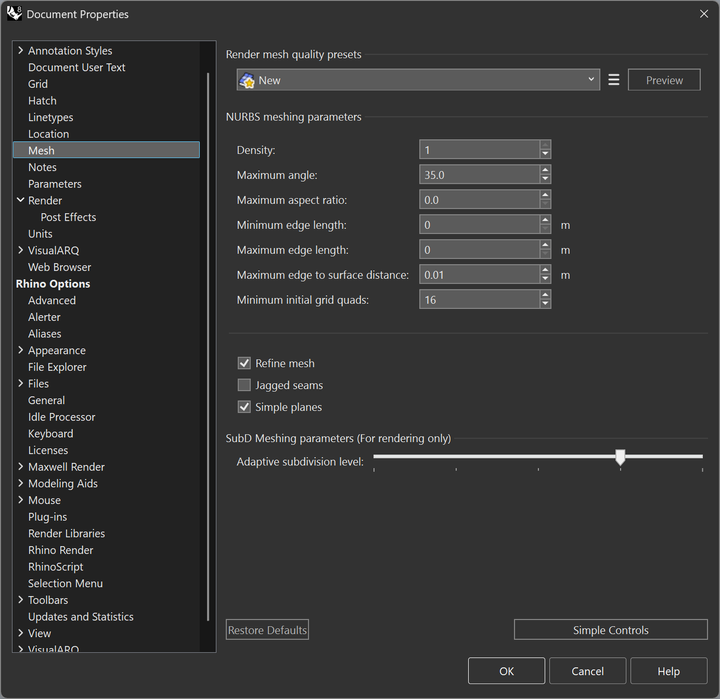Click the Preview button
Viewport: 720px width, 699px height.
coord(664,80)
